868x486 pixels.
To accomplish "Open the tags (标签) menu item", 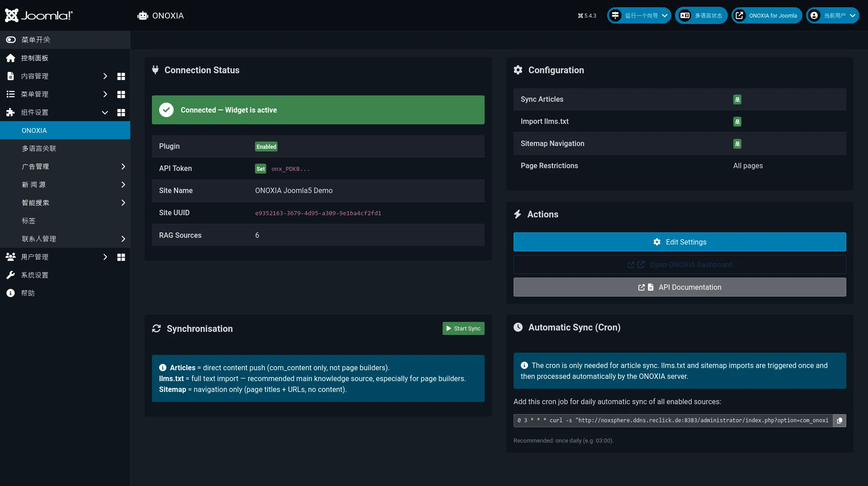I will pyautogui.click(x=65, y=221).
